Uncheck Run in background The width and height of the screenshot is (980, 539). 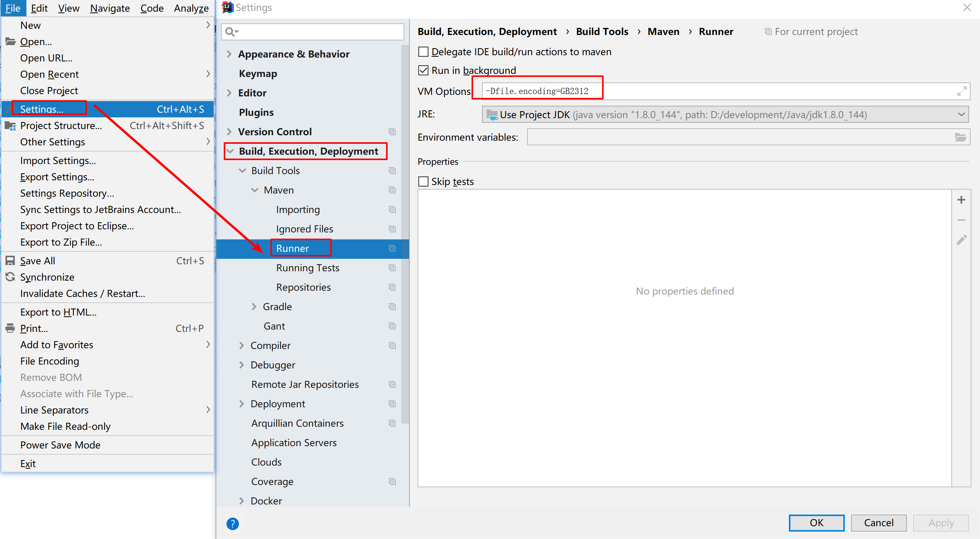point(423,70)
